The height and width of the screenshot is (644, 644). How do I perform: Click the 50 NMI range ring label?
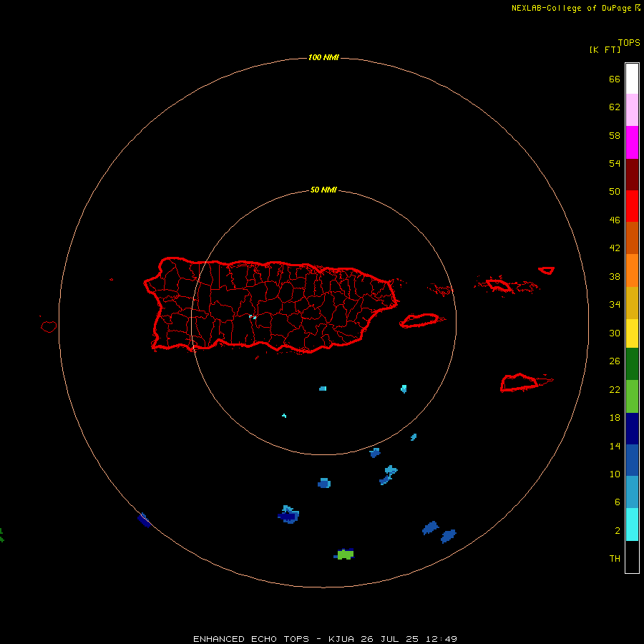click(x=323, y=190)
